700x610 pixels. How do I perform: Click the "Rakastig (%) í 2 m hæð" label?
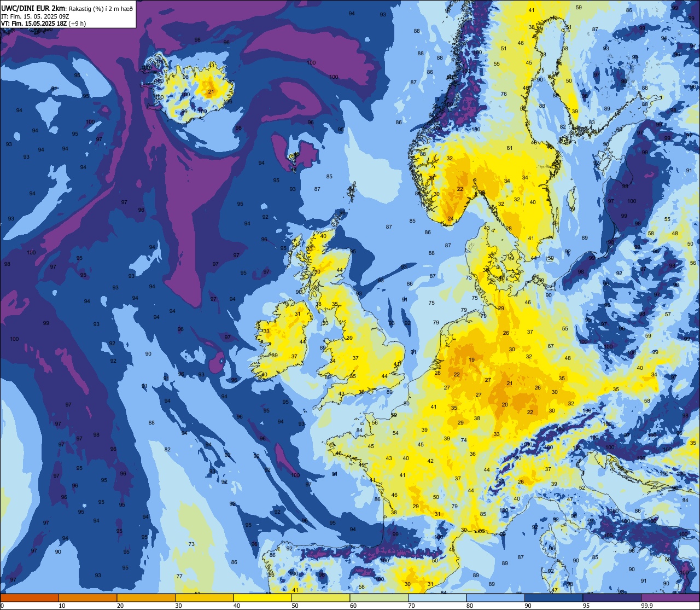tap(101, 8)
